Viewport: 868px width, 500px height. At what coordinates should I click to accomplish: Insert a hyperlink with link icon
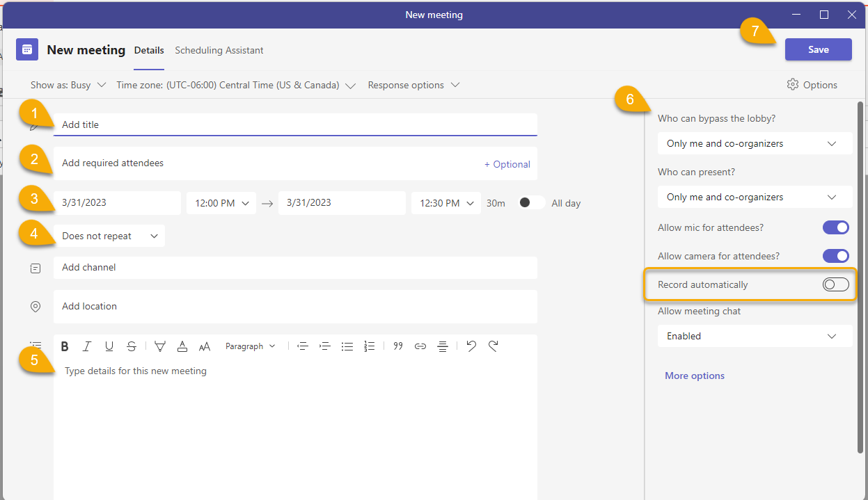(420, 346)
